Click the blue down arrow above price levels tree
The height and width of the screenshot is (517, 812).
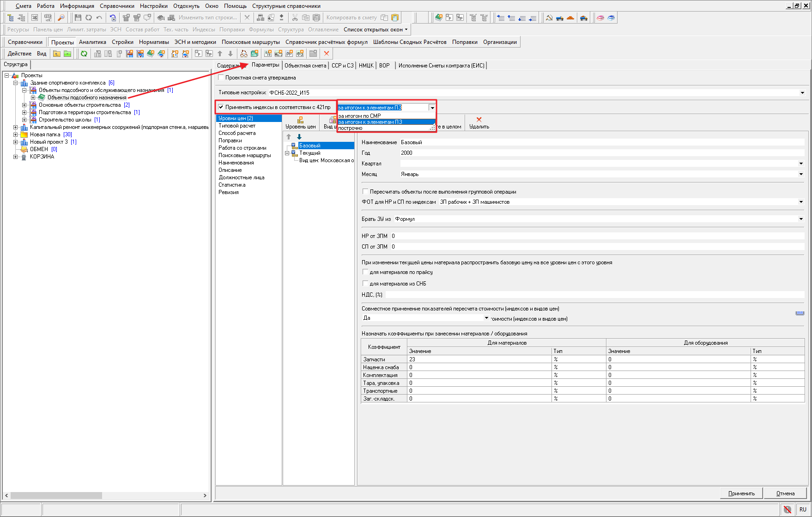point(299,137)
